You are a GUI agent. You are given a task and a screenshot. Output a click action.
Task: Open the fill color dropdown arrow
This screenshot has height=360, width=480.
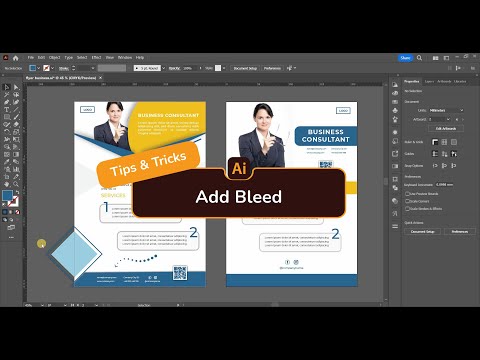[39, 68]
